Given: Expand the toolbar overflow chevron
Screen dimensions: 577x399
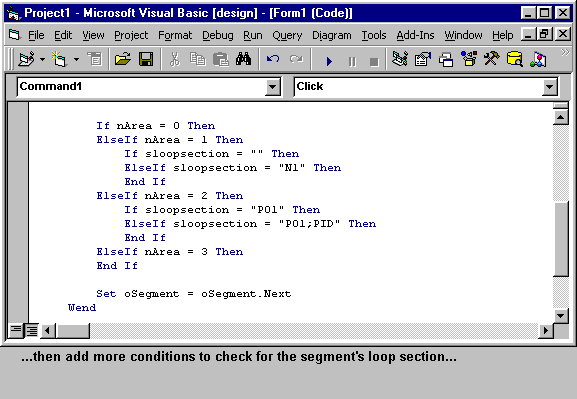Looking at the screenshot, I should click(565, 52).
